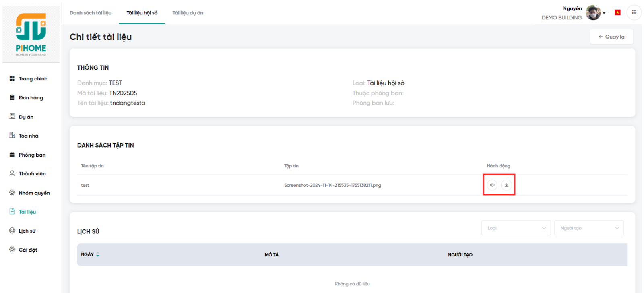Open Cài đặt from sidebar
This screenshot has height=293, width=644.
[x=28, y=250]
